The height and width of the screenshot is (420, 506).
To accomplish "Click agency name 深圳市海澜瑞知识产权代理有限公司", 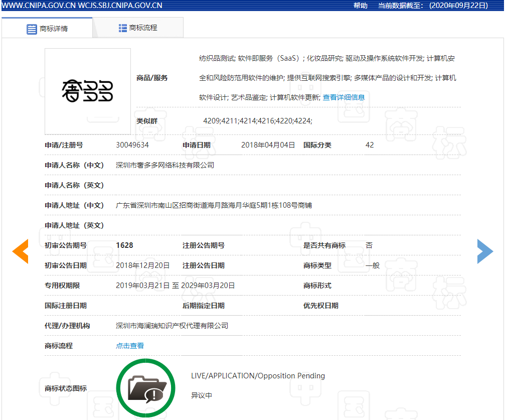I will tap(172, 326).
